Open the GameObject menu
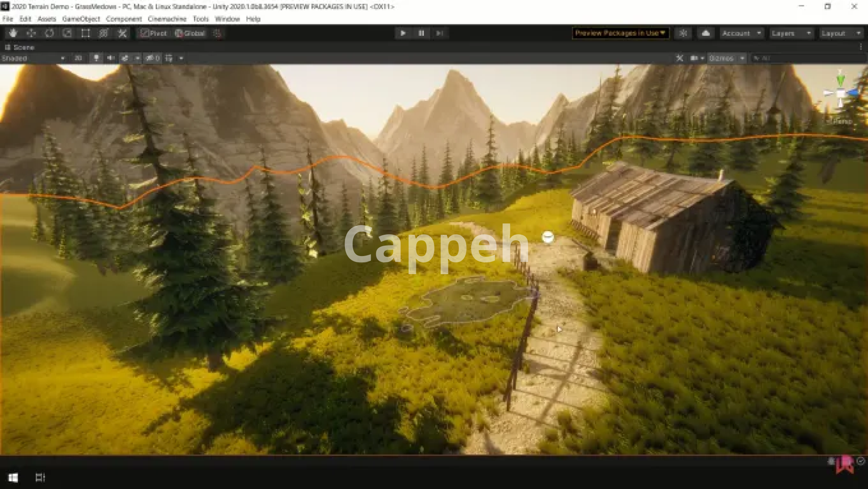This screenshot has width=868, height=489. point(81,19)
